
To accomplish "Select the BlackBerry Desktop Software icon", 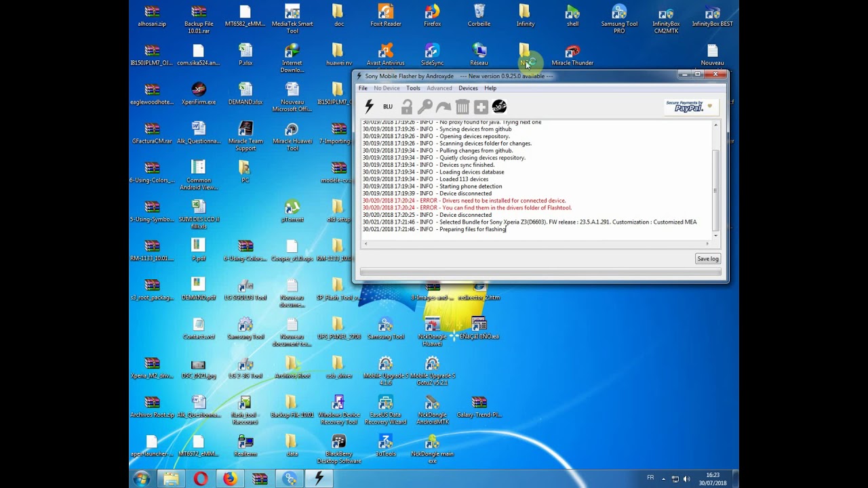I will 338,450.
